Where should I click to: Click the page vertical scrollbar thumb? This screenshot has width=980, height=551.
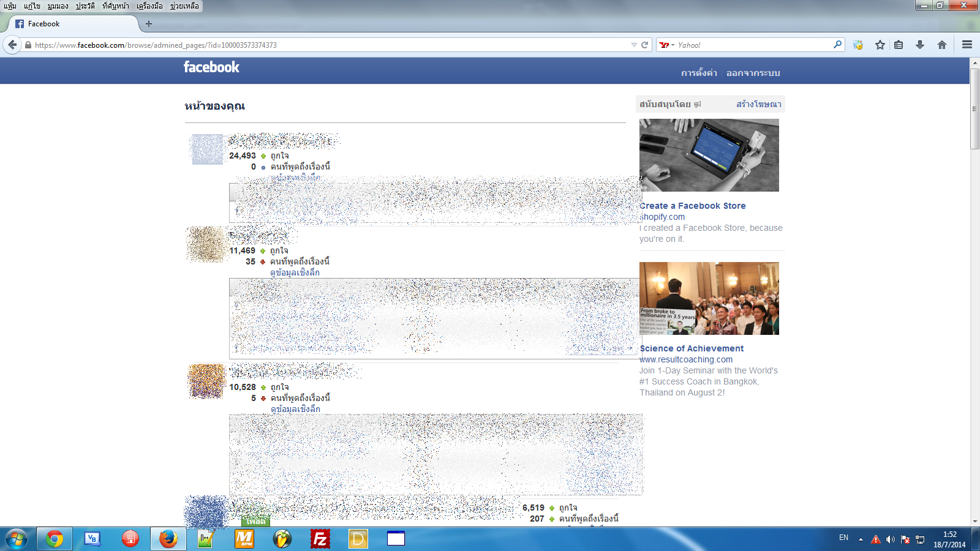coord(975,108)
